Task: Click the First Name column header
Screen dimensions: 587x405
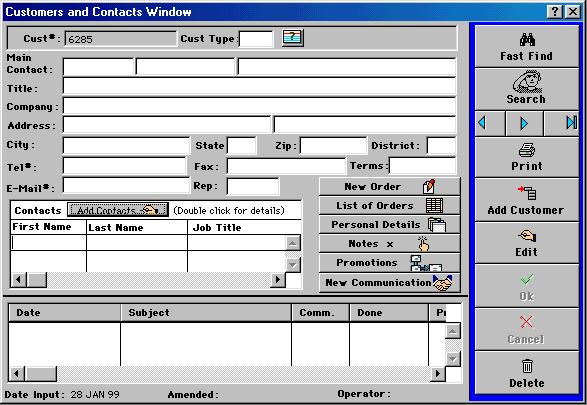Action: click(48, 227)
